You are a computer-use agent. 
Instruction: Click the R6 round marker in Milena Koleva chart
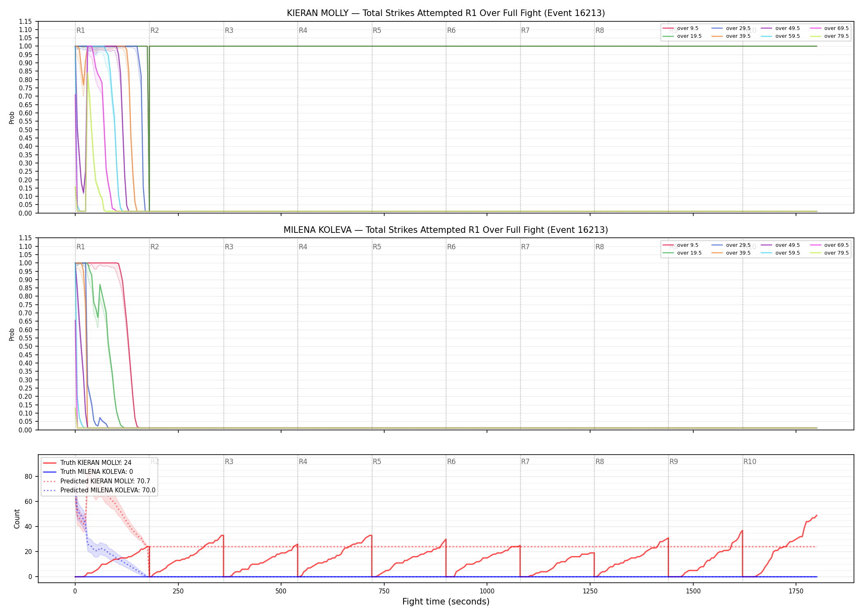(451, 247)
